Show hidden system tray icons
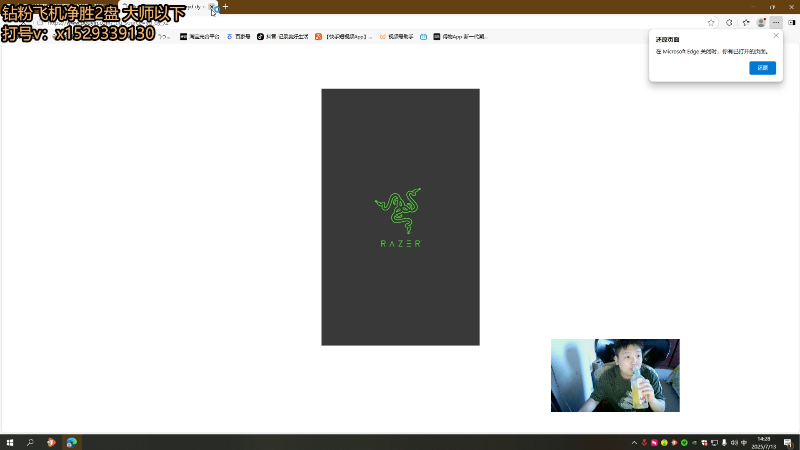Viewport: 800px width, 450px height. [x=634, y=442]
